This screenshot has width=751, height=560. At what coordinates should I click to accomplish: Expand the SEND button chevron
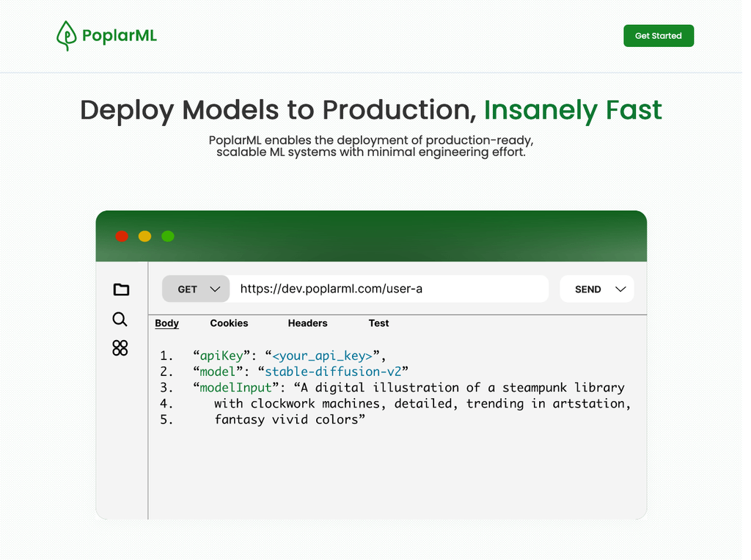point(620,290)
